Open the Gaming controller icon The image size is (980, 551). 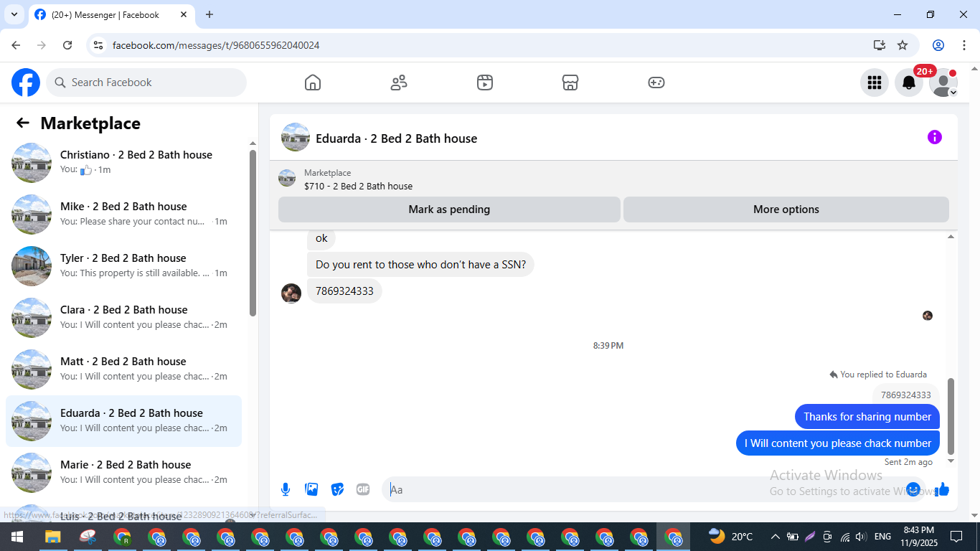656,83
